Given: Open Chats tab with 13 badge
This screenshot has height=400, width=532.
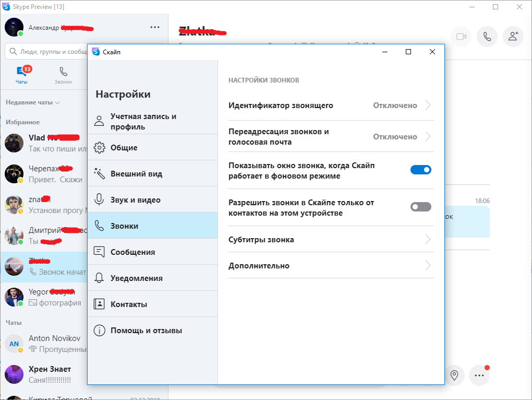Looking at the screenshot, I should tap(22, 75).
